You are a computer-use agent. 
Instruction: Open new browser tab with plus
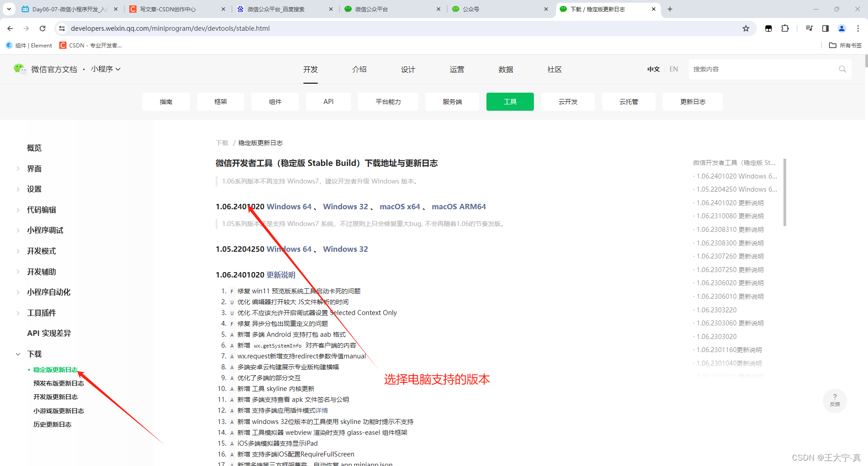pos(670,9)
